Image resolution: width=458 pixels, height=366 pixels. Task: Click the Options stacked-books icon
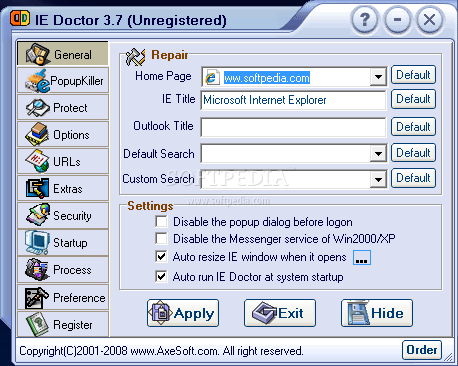37,134
